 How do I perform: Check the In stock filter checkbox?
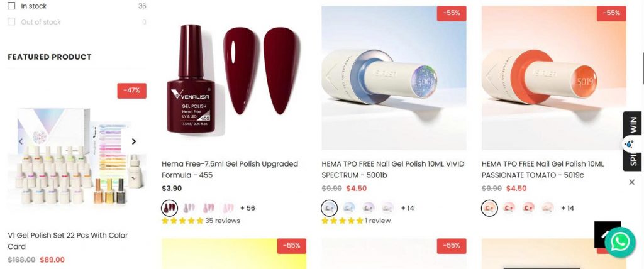click(11, 6)
